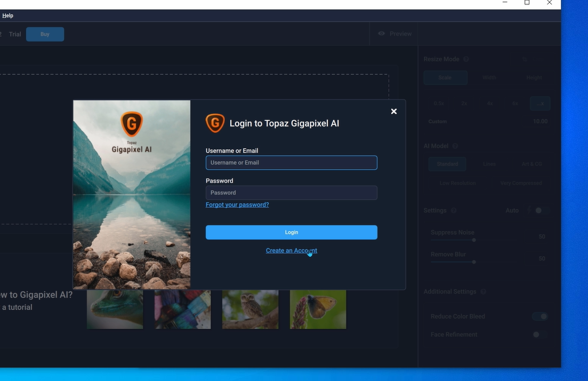Open the Help menu

(x=7, y=15)
